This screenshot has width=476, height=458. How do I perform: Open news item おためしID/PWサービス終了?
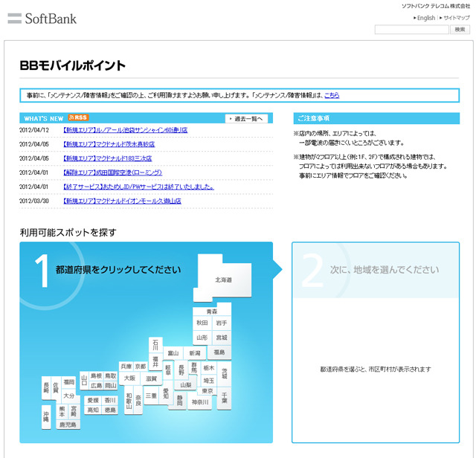(138, 187)
